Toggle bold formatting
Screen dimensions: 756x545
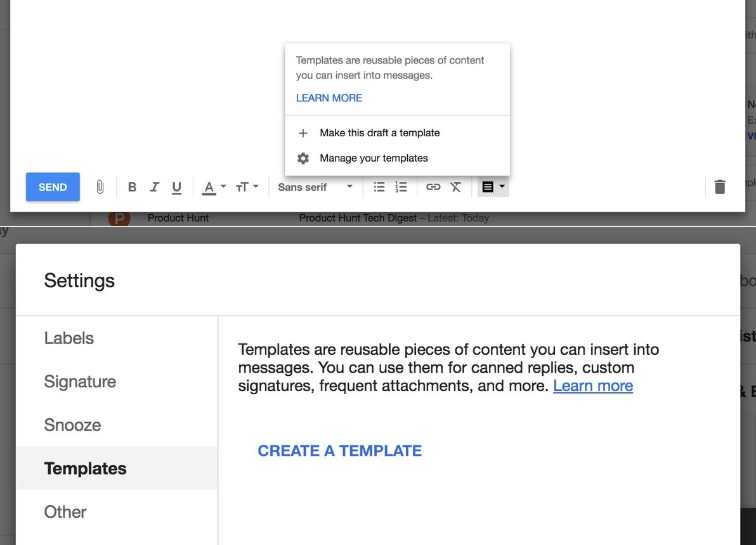[132, 187]
